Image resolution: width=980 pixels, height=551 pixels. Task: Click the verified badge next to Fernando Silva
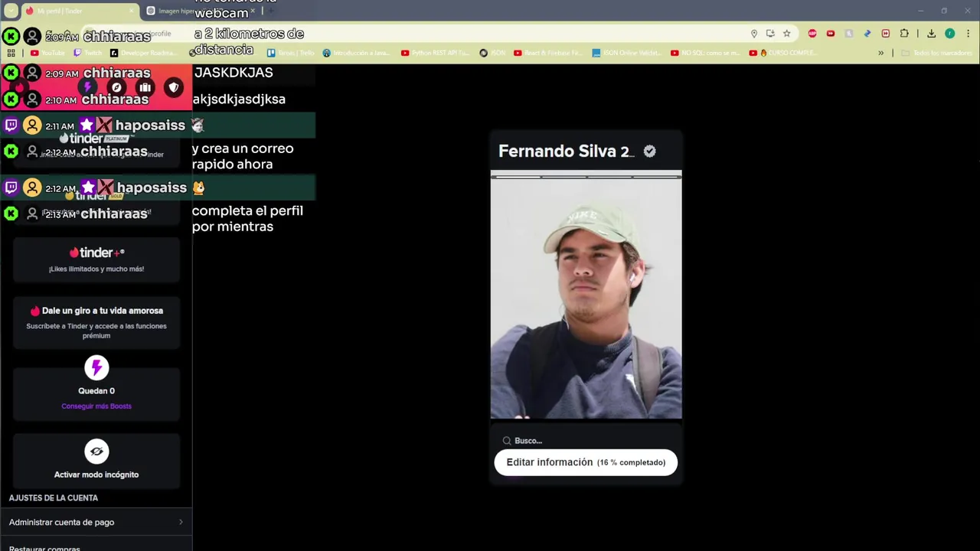[x=649, y=152]
